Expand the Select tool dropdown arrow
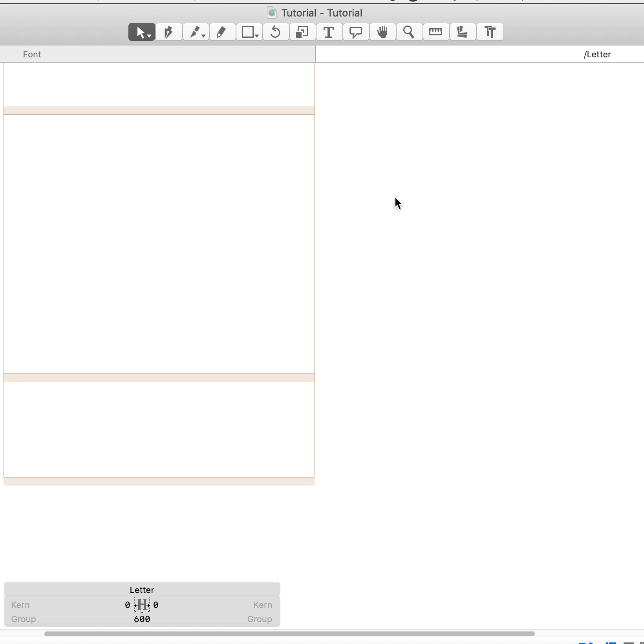 [x=150, y=37]
